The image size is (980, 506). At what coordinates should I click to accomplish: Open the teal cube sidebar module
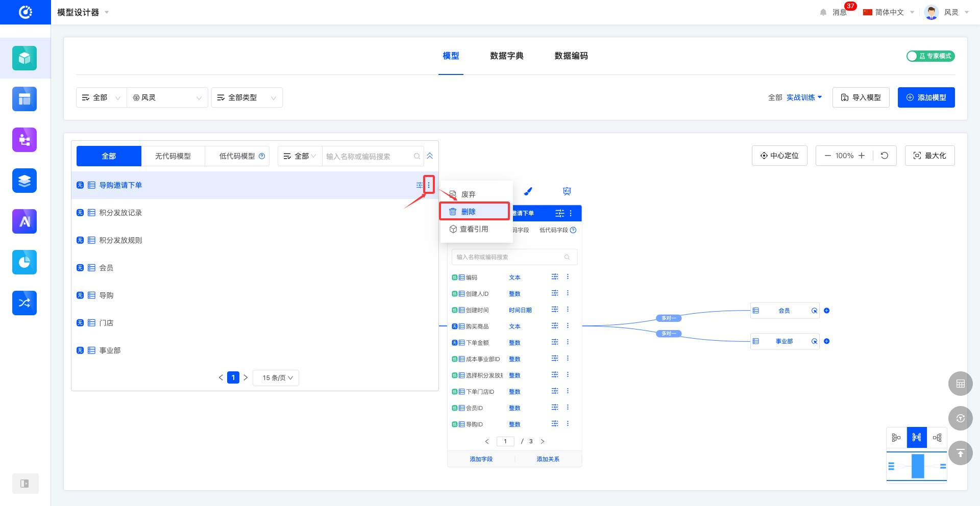[24, 58]
